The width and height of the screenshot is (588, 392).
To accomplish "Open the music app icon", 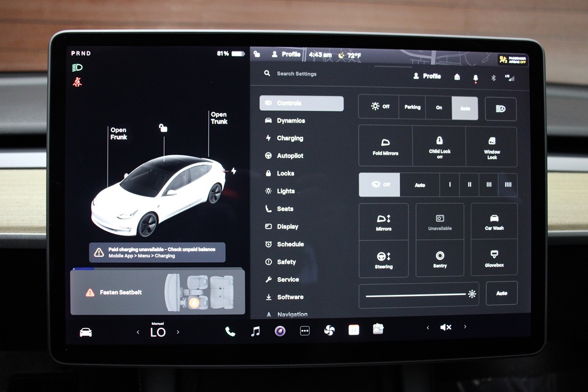I will 255,332.
